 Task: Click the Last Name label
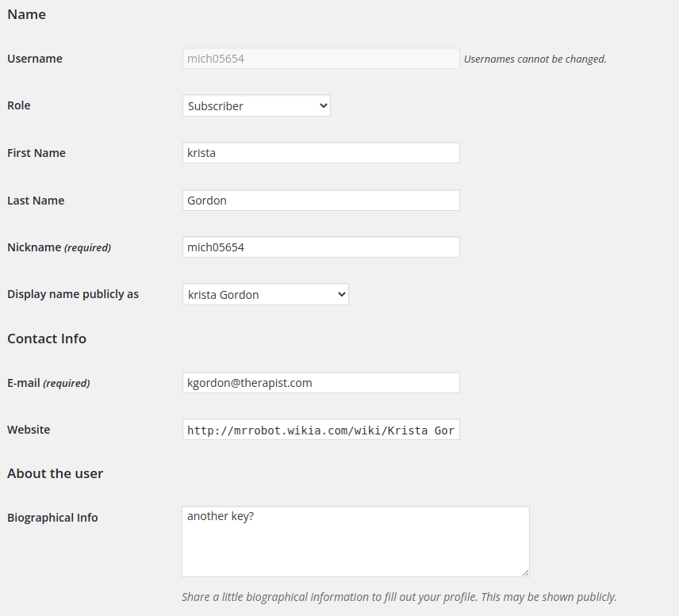36,201
